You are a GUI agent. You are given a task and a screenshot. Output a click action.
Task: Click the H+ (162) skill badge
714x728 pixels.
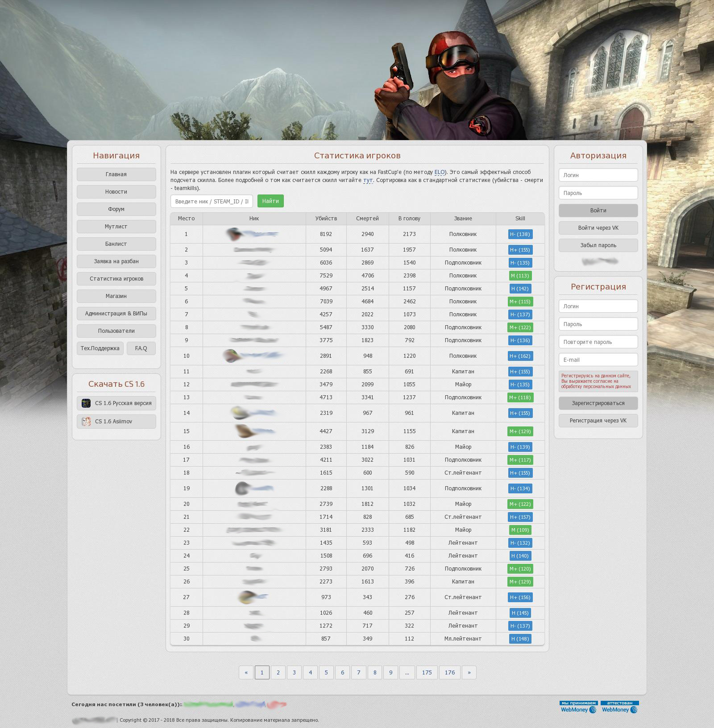(x=520, y=356)
